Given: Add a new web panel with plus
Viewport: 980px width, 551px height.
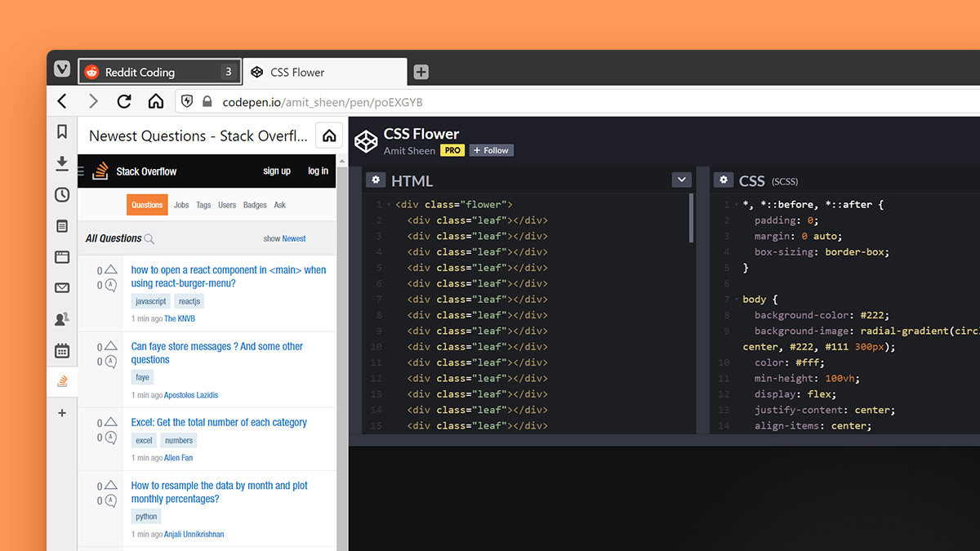Looking at the screenshot, I should [62, 413].
